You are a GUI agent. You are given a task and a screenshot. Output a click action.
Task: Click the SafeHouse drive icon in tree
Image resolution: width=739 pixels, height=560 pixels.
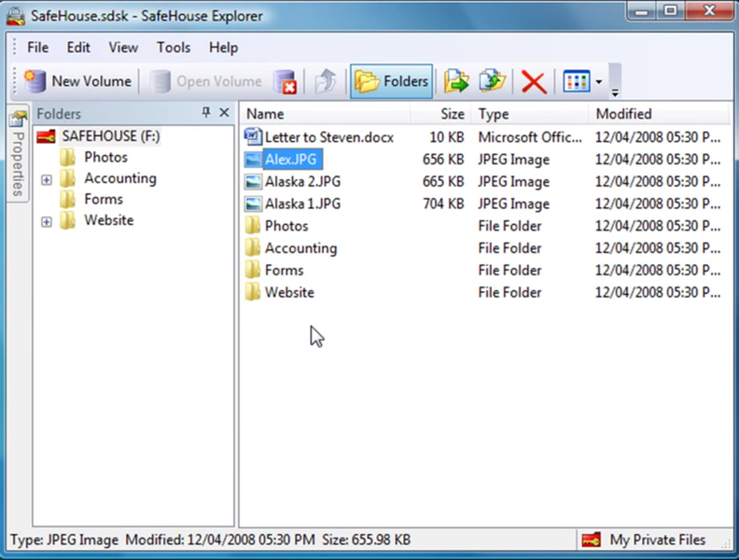tap(47, 136)
